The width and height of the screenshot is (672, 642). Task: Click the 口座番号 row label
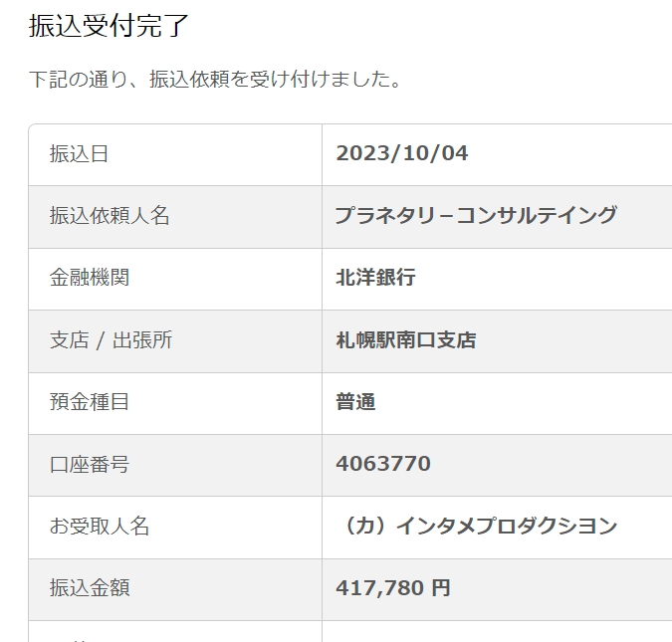click(90, 464)
